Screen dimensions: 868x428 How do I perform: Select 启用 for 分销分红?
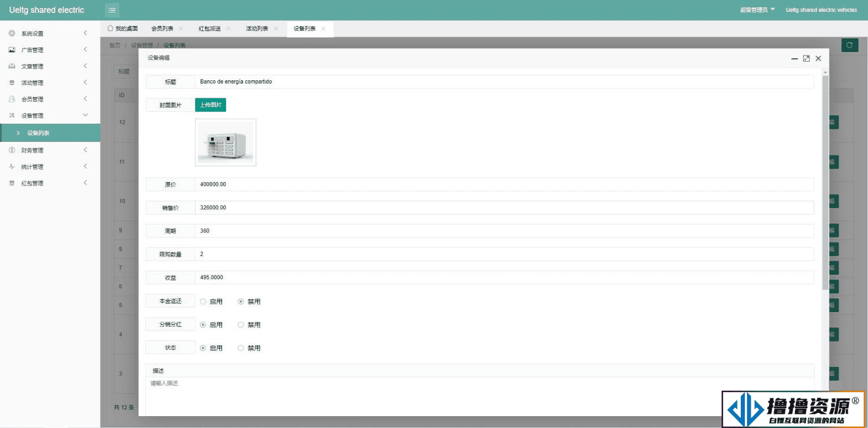point(211,325)
